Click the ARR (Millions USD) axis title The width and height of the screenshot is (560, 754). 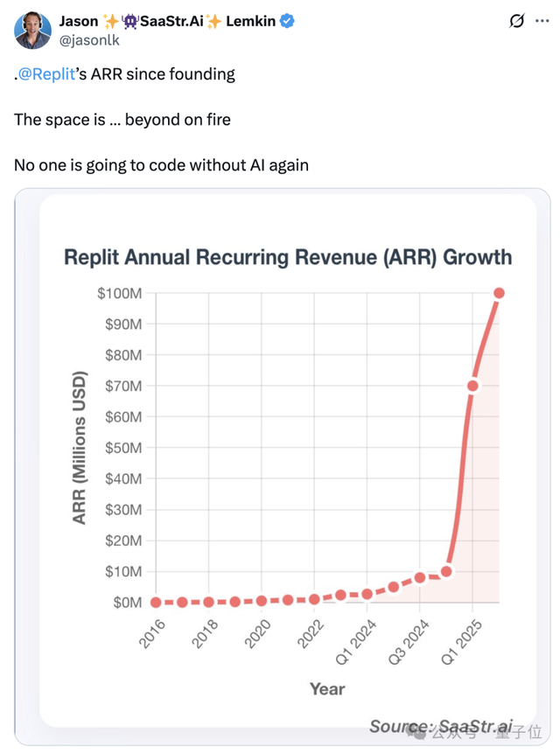click(80, 448)
